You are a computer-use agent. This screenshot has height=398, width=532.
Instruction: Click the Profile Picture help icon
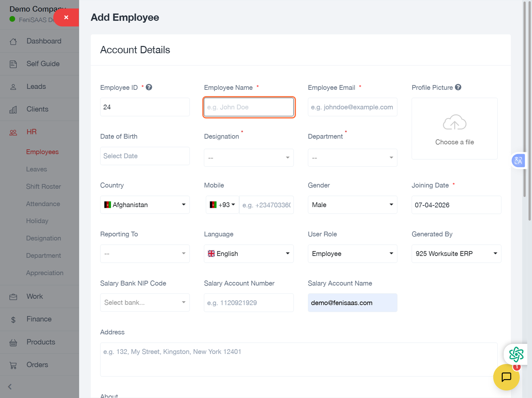pyautogui.click(x=458, y=87)
